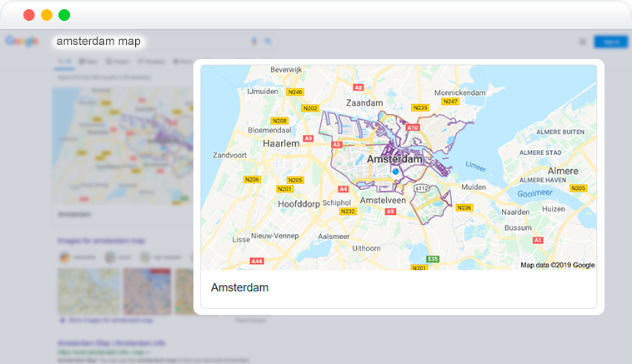This screenshot has width=632, height=364.
Task: Click the Bloemendaal label
Action: pyautogui.click(x=269, y=130)
